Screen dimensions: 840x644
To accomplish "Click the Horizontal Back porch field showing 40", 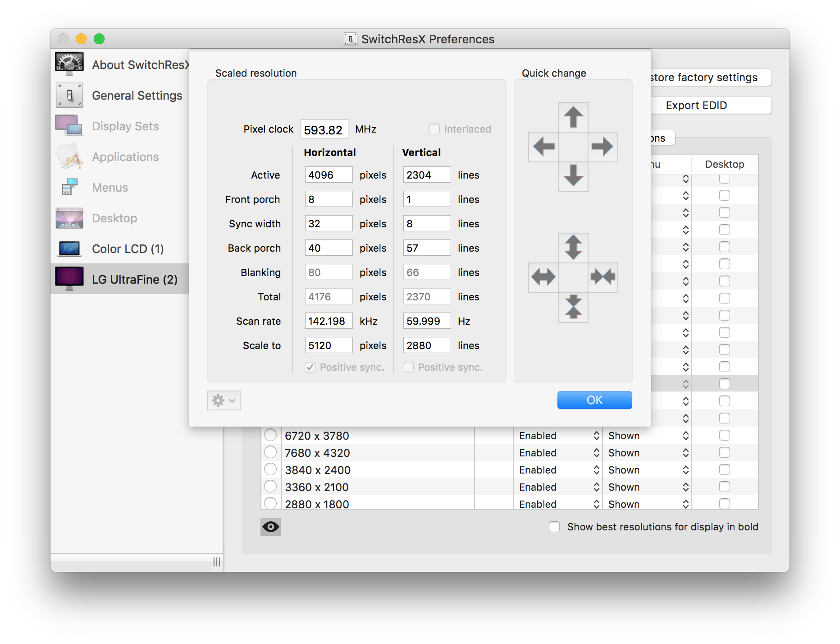I will click(329, 248).
